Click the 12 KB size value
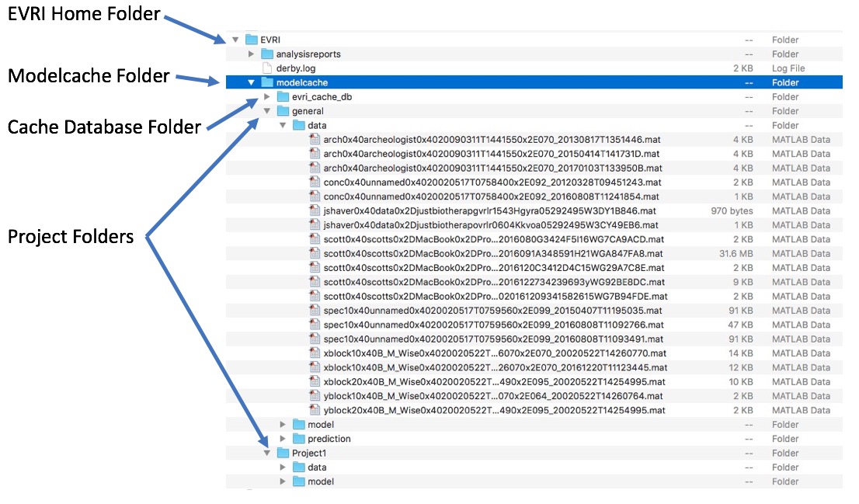 pyautogui.click(x=741, y=367)
